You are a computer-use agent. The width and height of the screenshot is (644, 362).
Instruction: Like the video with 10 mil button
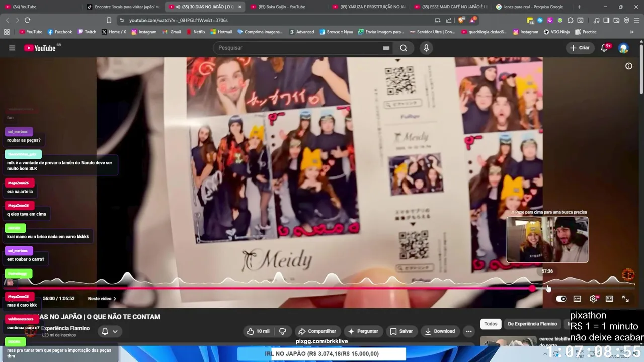258,331
